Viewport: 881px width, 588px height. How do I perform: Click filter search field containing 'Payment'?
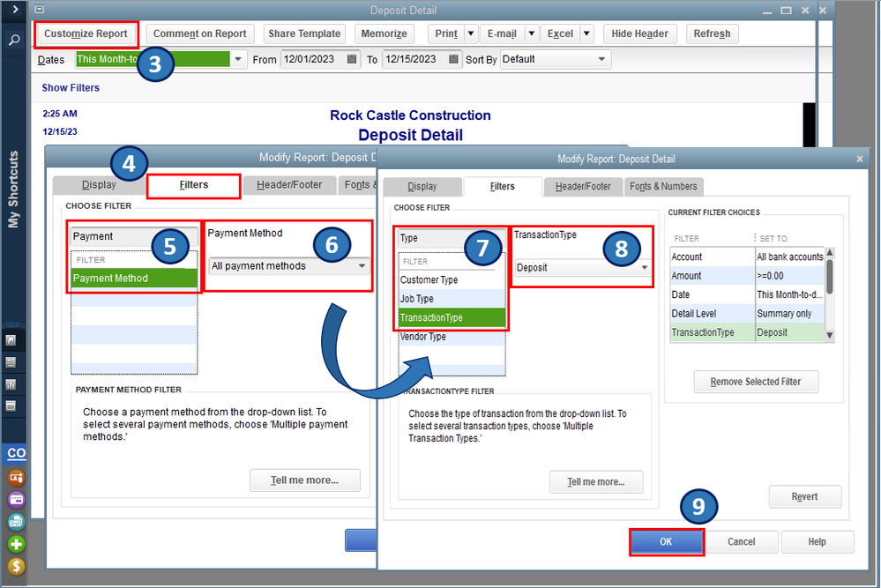point(134,236)
